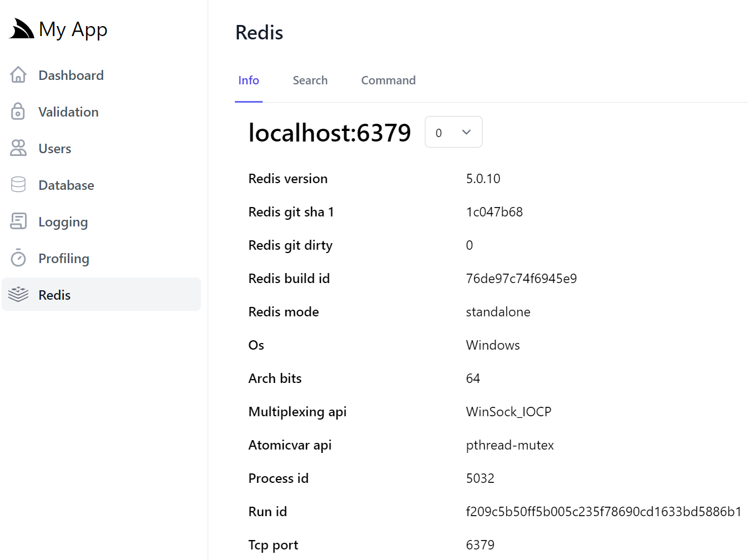
Task: Click the Redis version label
Action: coord(288,179)
